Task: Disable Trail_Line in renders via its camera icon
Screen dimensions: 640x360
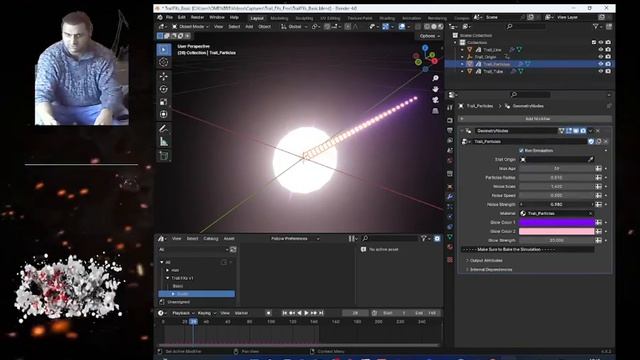Action: [608, 50]
